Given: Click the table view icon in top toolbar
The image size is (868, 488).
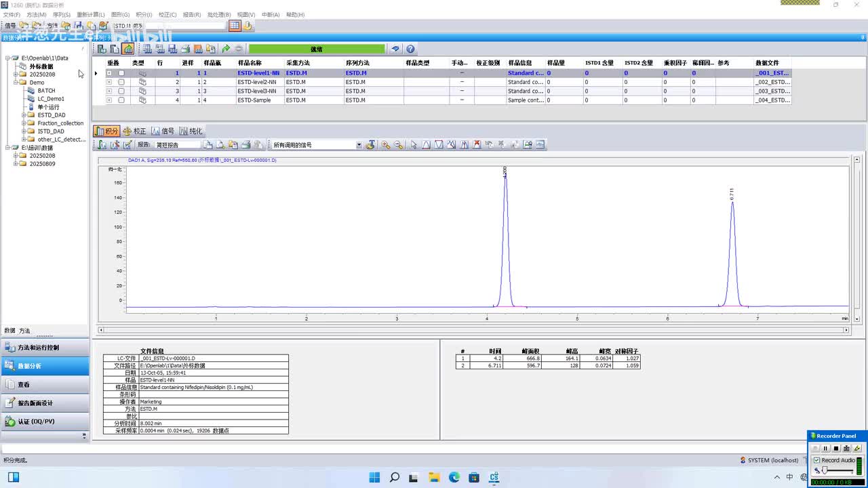Looking at the screenshot, I should click(x=234, y=26).
